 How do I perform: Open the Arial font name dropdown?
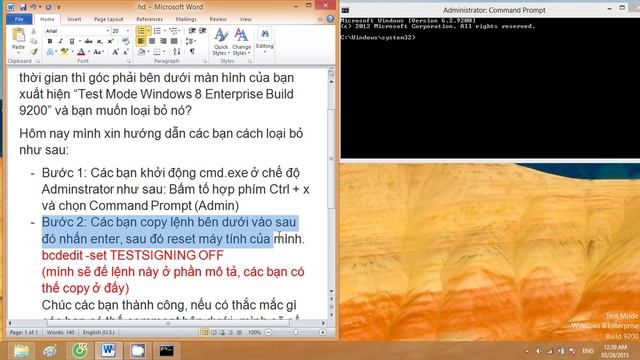[x=108, y=31]
